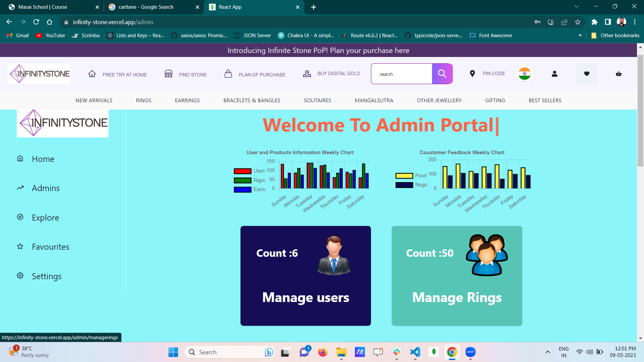Open the Manage users card
This screenshot has height=362, width=644.
point(306,276)
